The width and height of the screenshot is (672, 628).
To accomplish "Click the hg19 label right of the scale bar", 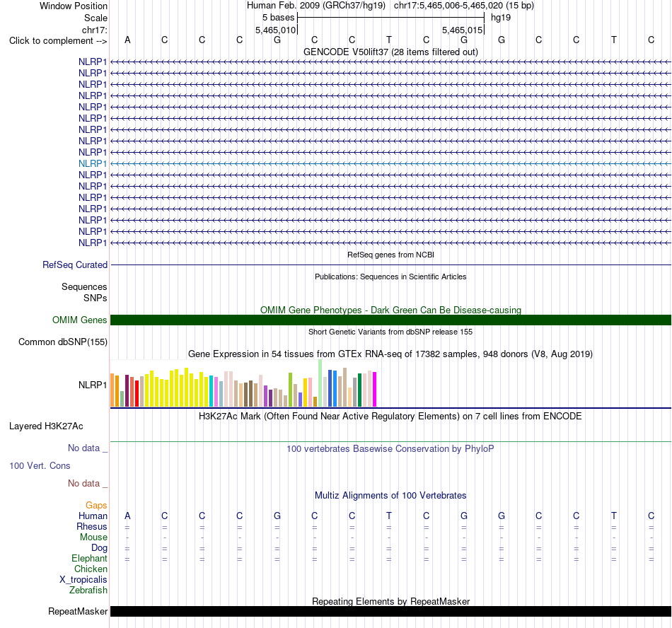I will coord(501,18).
